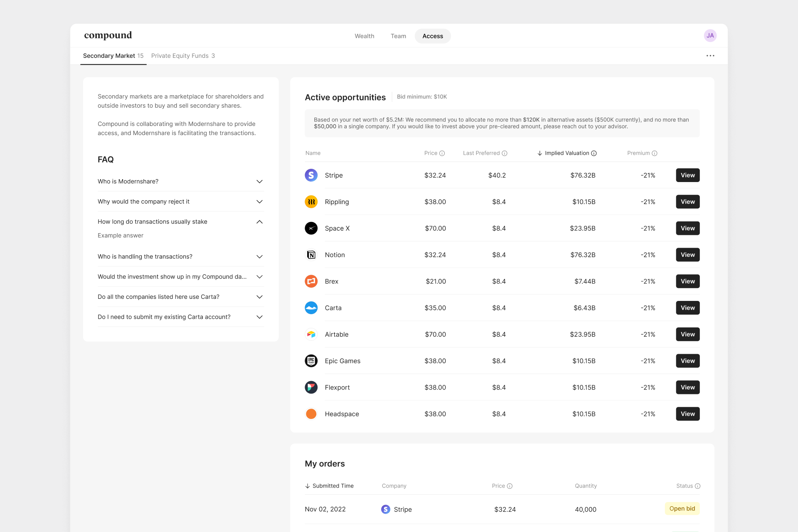798x532 pixels.
Task: Click the Open bid status badge
Action: point(682,509)
